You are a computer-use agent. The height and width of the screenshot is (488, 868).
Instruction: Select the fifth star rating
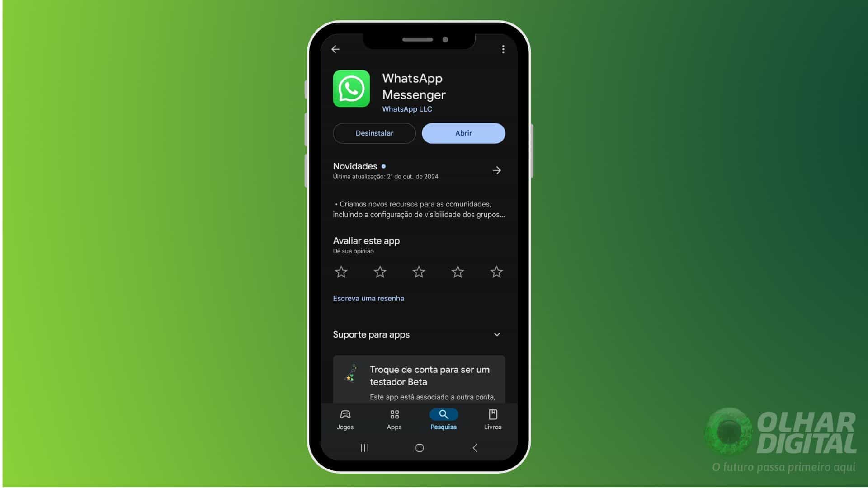(496, 272)
